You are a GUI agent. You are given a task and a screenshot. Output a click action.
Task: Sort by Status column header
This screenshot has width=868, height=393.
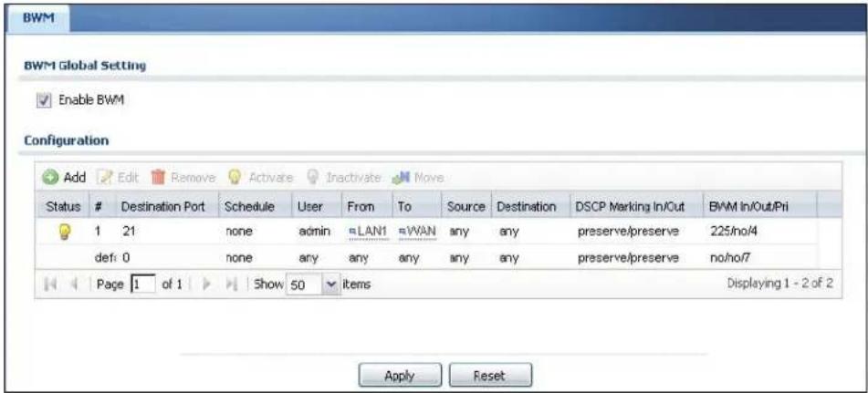click(x=63, y=206)
